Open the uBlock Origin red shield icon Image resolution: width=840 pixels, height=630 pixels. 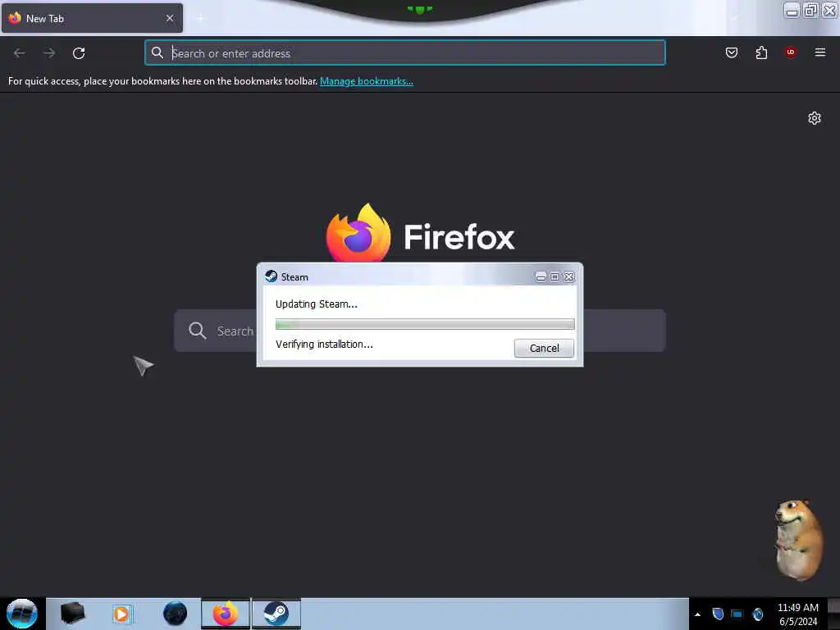pyautogui.click(x=790, y=52)
